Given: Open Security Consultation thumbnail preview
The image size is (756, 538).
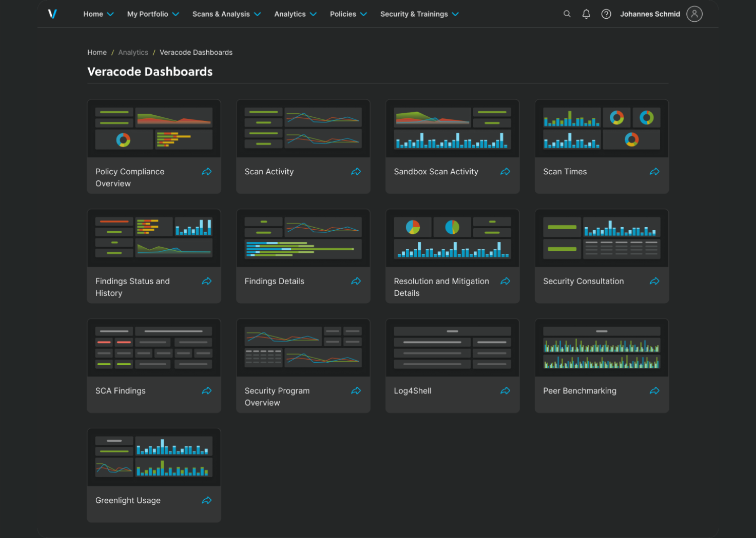Looking at the screenshot, I should pos(602,238).
